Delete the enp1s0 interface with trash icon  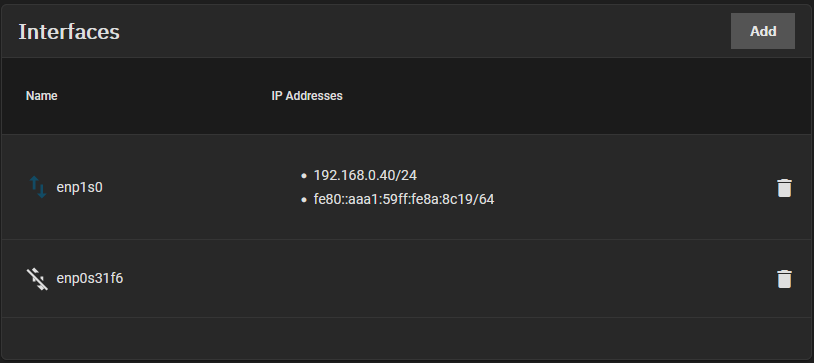(x=784, y=187)
